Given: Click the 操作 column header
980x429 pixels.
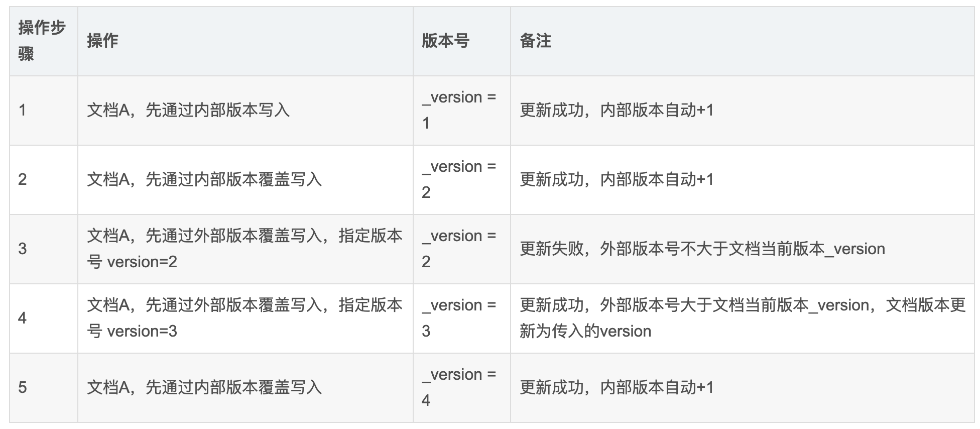Looking at the screenshot, I should [102, 41].
